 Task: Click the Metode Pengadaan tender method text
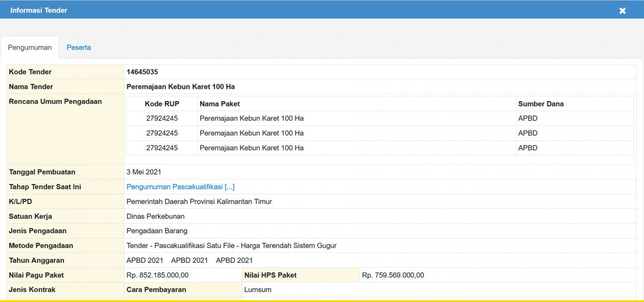[231, 246]
